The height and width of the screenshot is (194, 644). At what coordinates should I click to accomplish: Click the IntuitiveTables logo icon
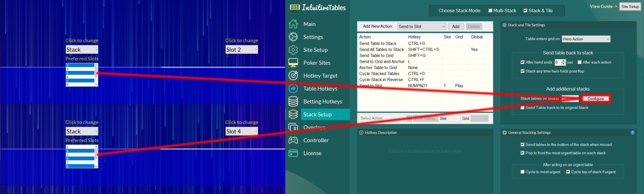295,7
